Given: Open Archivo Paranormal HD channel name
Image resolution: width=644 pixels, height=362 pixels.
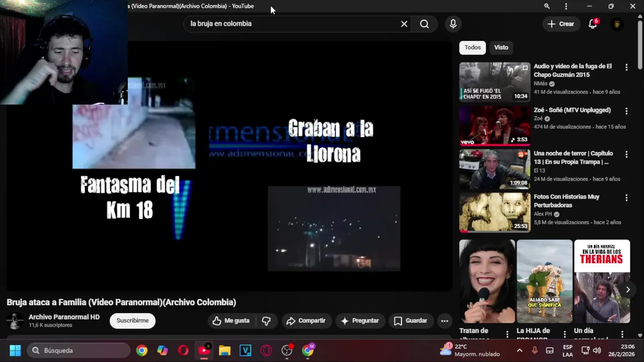Looking at the screenshot, I should tap(64, 317).
